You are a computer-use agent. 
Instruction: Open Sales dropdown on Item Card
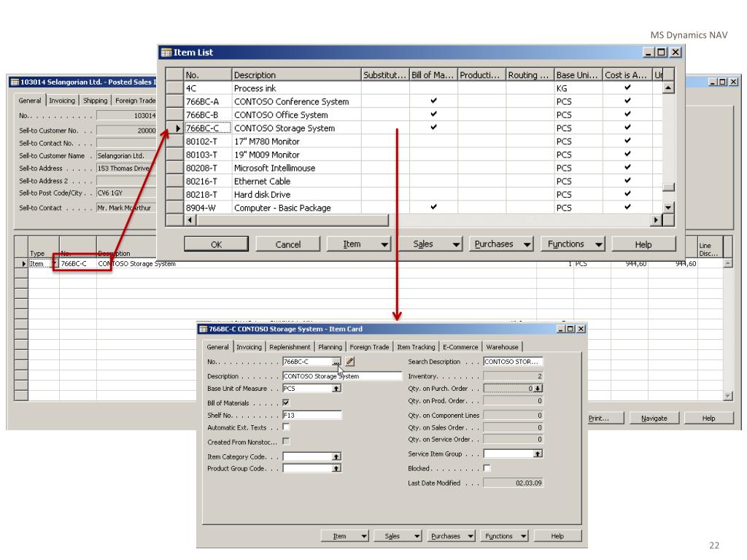pos(398,536)
